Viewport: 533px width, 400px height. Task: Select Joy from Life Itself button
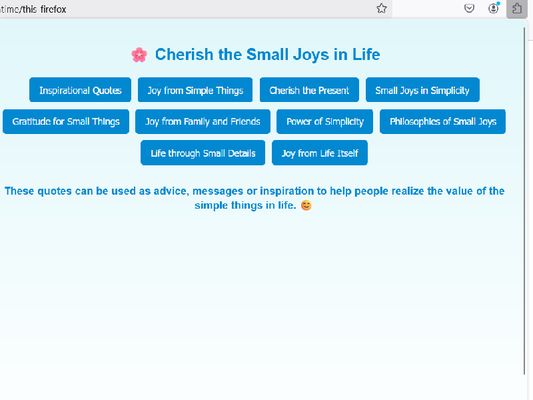(x=320, y=153)
